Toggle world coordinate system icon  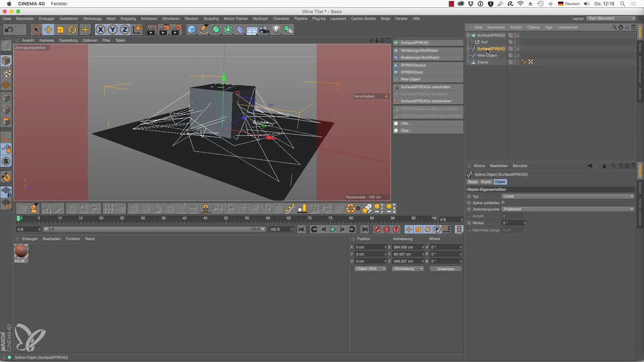(137, 29)
